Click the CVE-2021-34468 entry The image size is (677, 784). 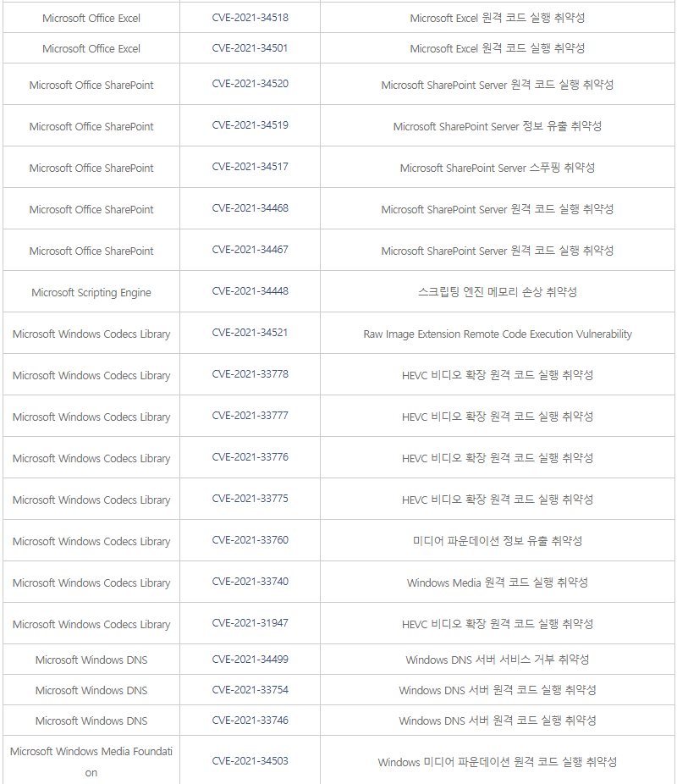pos(250,208)
